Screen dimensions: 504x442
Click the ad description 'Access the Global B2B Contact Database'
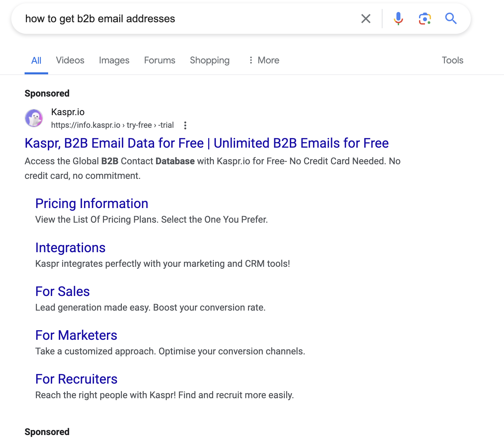[x=212, y=168]
